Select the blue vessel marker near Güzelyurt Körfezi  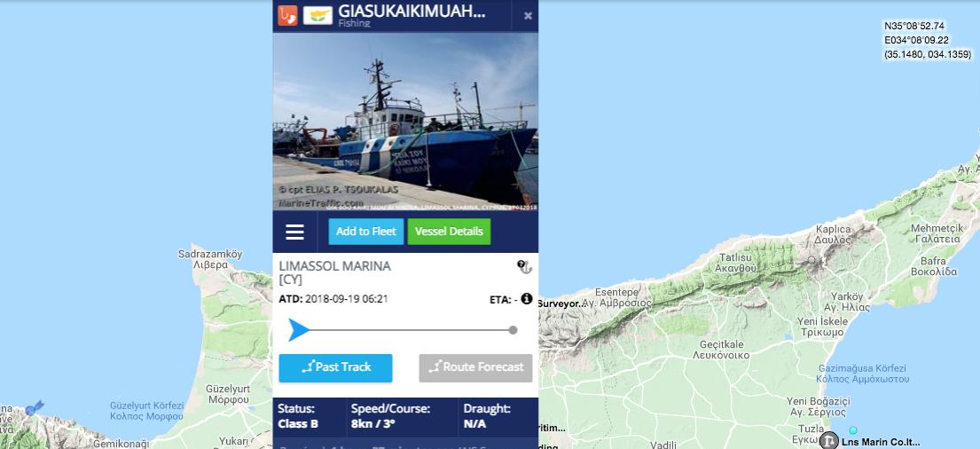coord(34,409)
